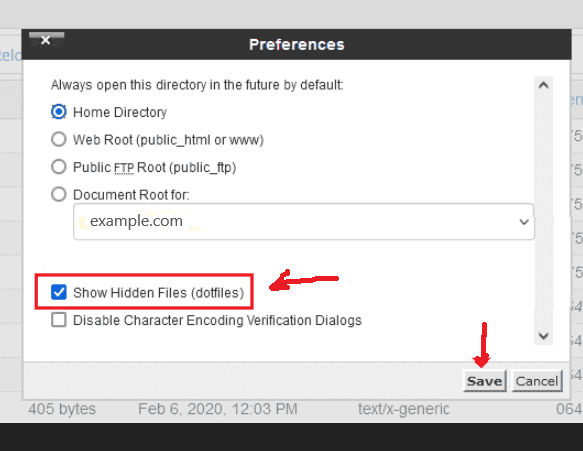Cancel the Preferences dialog
Image resolution: width=583 pixels, height=451 pixels.
(x=537, y=381)
